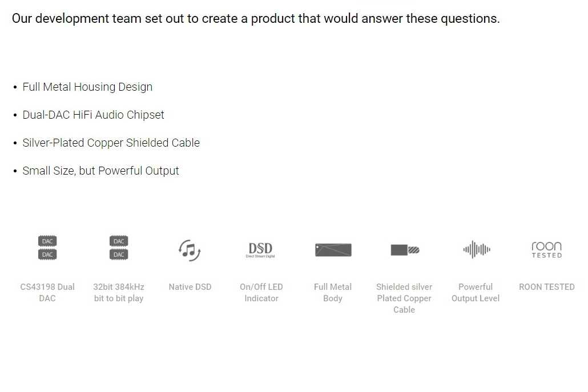The height and width of the screenshot is (392, 588).
Task: Click the "Full Metal Body" caption
Action: [x=333, y=292]
